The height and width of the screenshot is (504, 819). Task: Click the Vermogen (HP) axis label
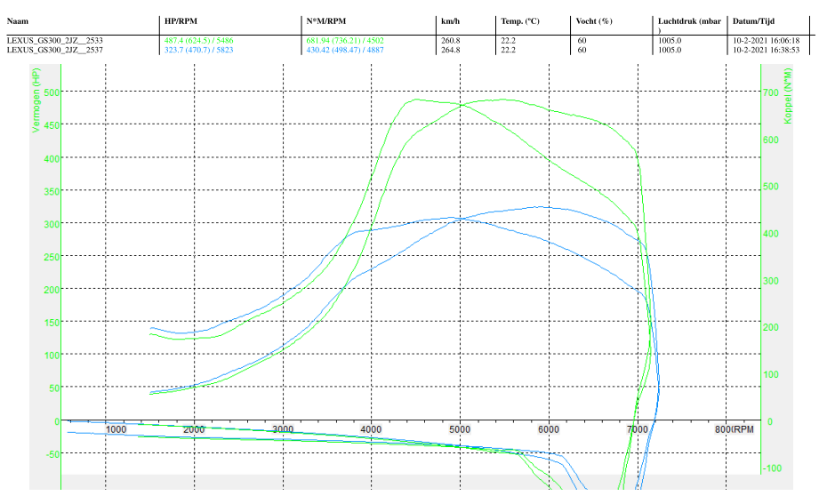pyautogui.click(x=36, y=101)
